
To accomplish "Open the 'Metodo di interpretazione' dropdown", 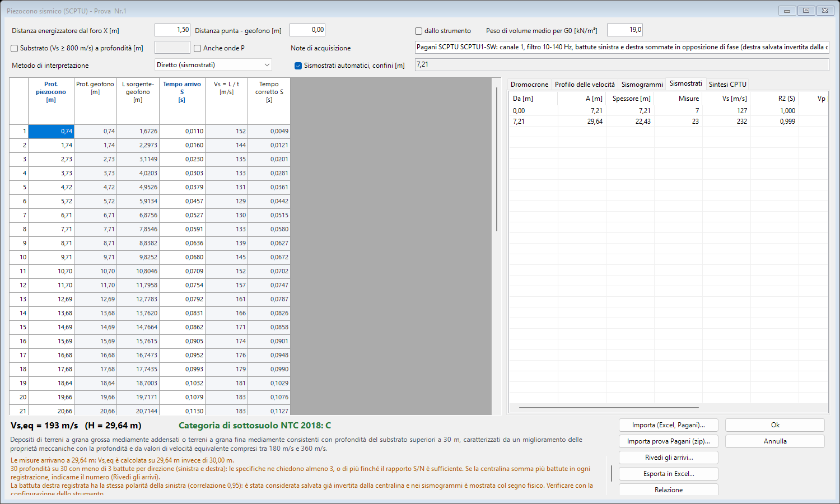I will click(213, 65).
